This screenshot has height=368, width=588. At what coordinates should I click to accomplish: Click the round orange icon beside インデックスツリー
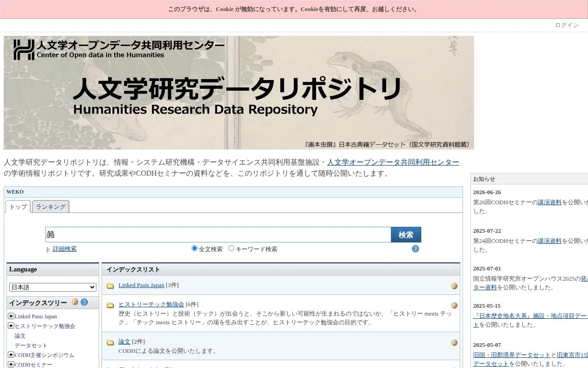coord(75,302)
